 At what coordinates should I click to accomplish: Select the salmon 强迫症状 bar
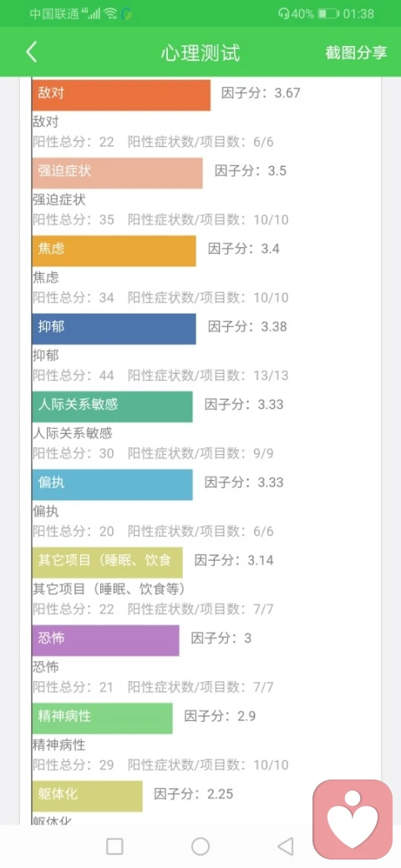coord(118,174)
